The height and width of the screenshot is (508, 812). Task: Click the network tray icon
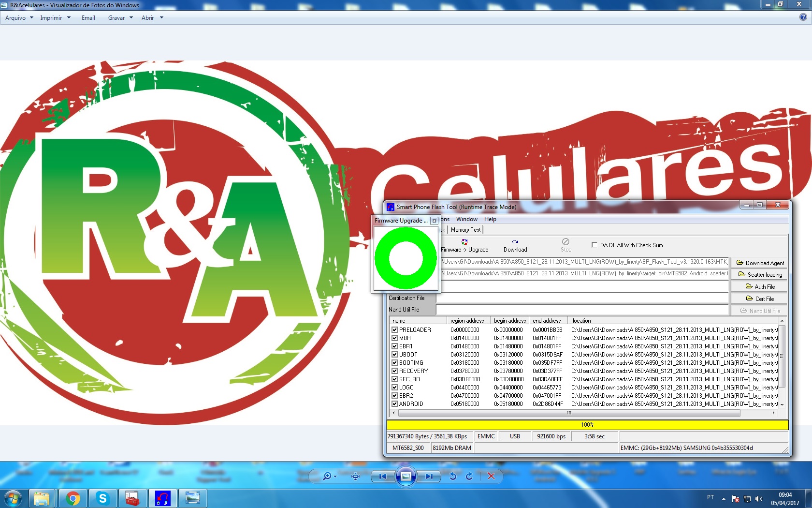(x=747, y=499)
